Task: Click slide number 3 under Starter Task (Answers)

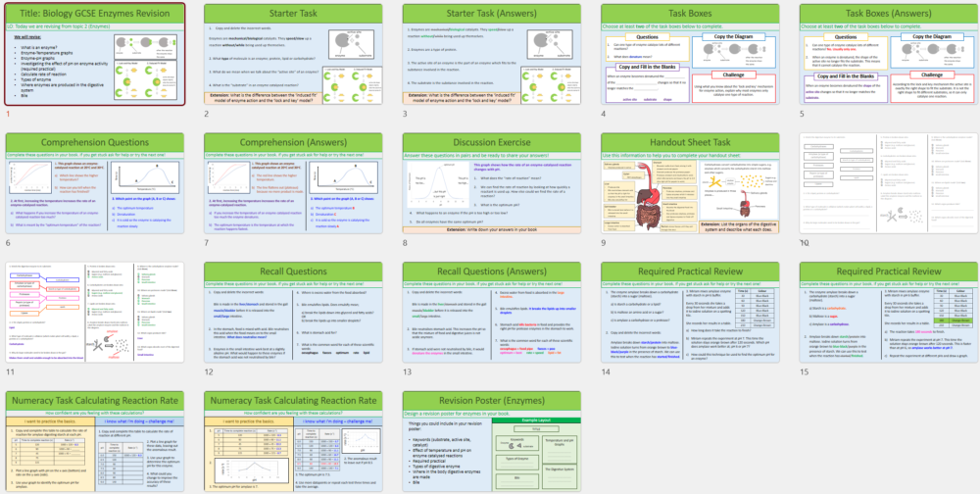Action: click(x=405, y=114)
